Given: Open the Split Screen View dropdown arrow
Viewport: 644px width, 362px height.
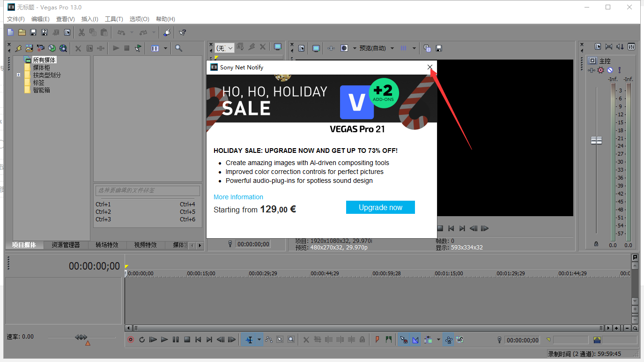Looking at the screenshot, I should [355, 48].
